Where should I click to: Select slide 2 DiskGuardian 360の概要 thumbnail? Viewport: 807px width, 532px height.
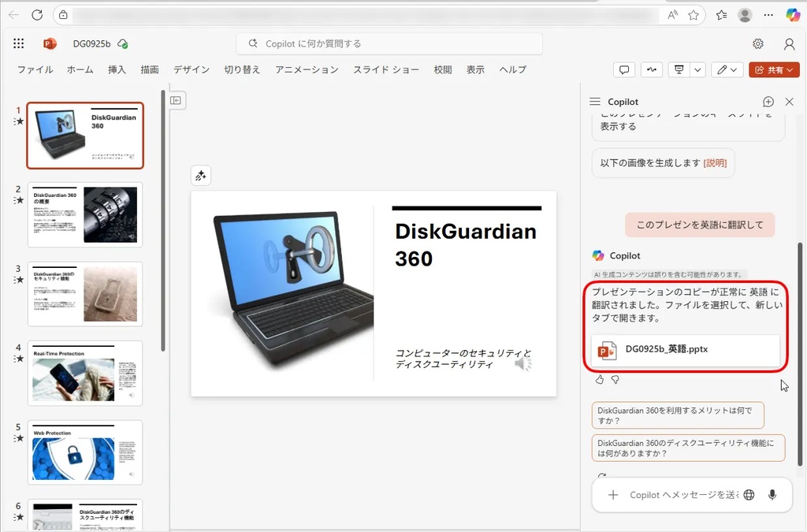tap(85, 214)
